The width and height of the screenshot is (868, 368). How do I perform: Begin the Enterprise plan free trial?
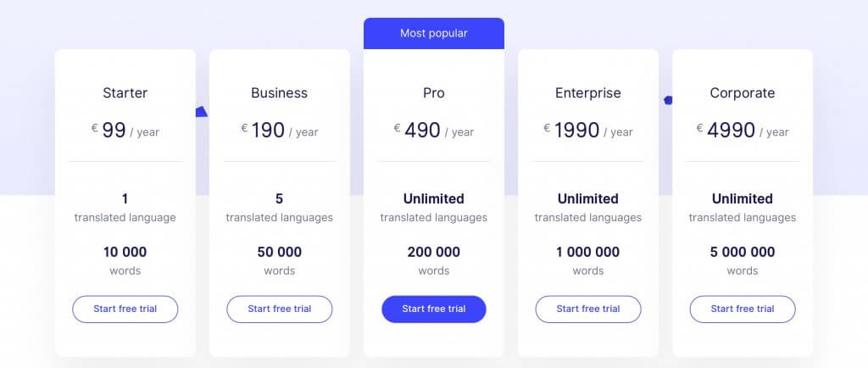click(587, 309)
